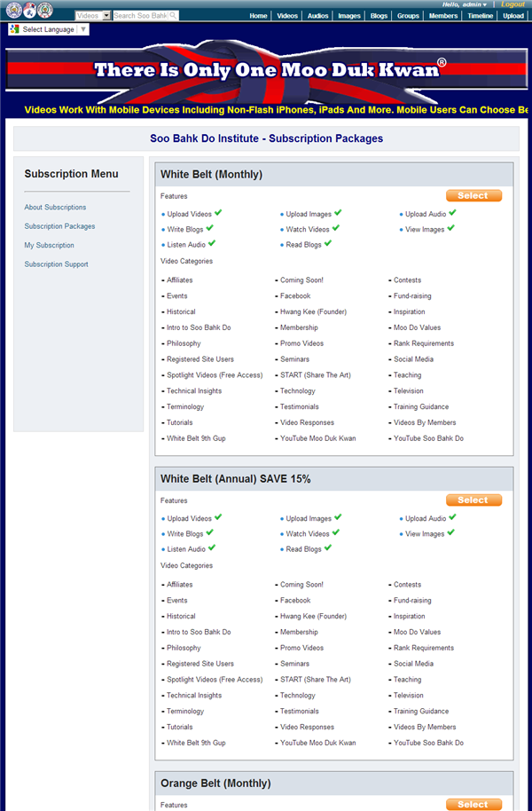Click YouTube Soo Bahk Do in White Belt (Annual)
The width and height of the screenshot is (532, 811).
pos(428,743)
